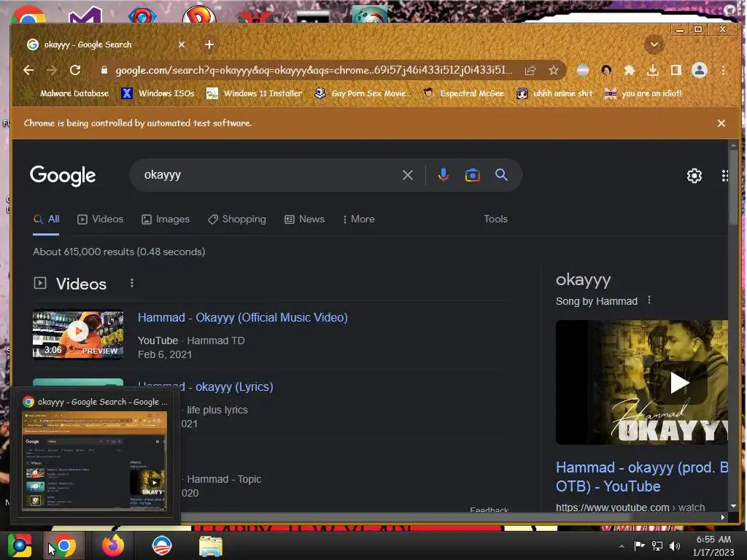
Task: Reload the Google search page
Action: pyautogui.click(x=75, y=71)
